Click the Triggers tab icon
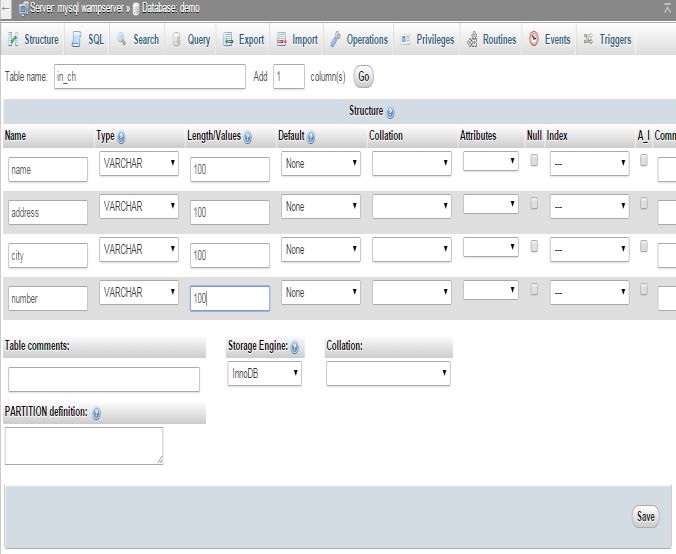The image size is (676, 554). pos(588,39)
